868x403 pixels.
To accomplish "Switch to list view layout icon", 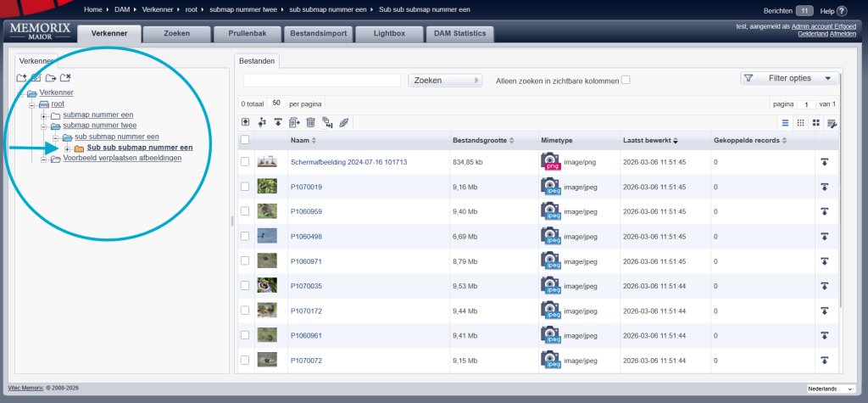I will tap(785, 123).
